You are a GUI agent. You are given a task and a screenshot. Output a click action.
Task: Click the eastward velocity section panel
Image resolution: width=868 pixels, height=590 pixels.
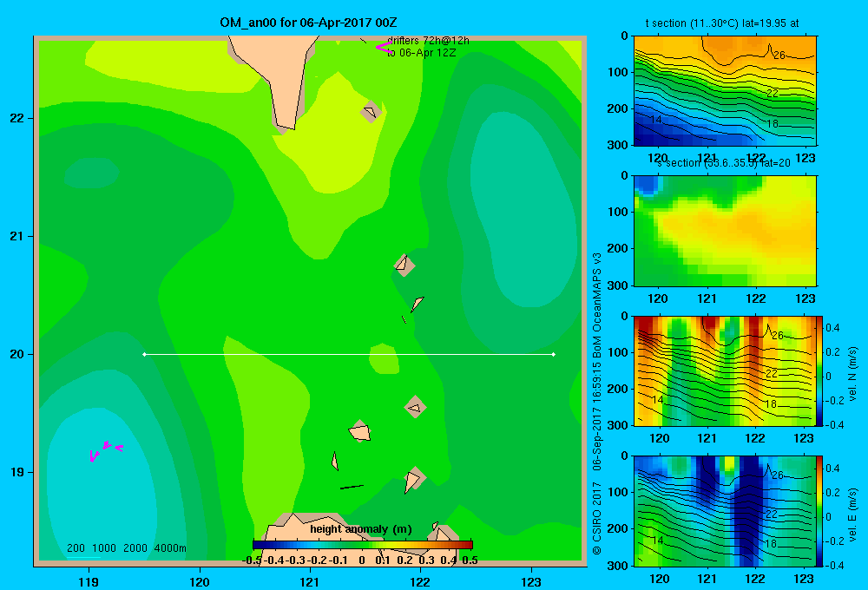coord(725,511)
